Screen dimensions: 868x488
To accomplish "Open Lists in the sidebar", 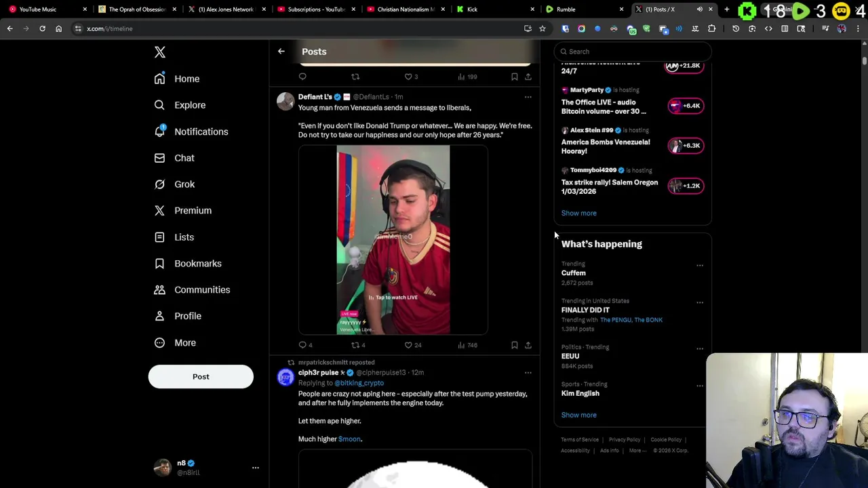I will click(x=174, y=237).
